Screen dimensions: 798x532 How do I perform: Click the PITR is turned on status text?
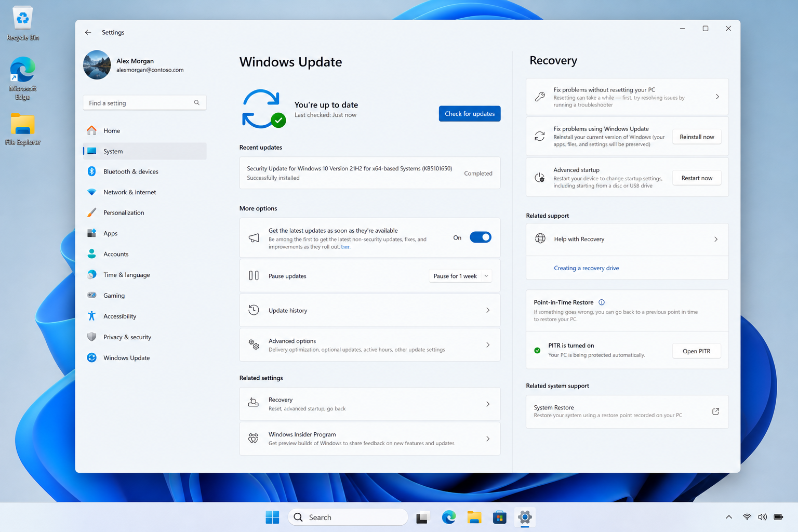pyautogui.click(x=571, y=345)
